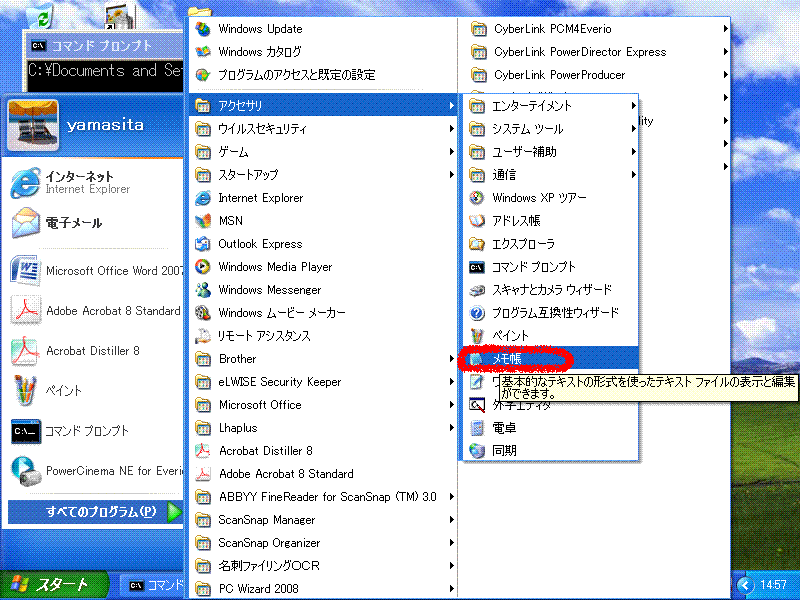The width and height of the screenshot is (800, 600).
Task: Open the PowerCinema NE for Everio icon
Action: pyautogui.click(x=25, y=471)
